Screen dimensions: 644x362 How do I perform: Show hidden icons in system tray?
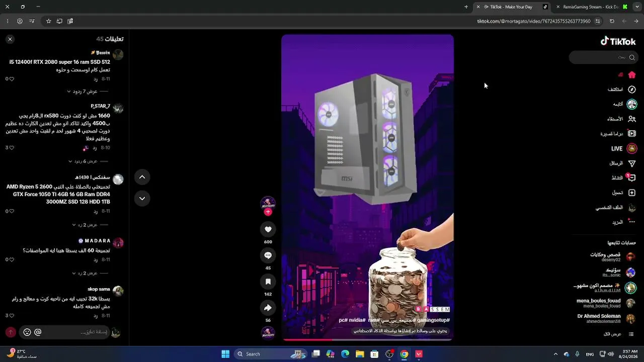555,354
